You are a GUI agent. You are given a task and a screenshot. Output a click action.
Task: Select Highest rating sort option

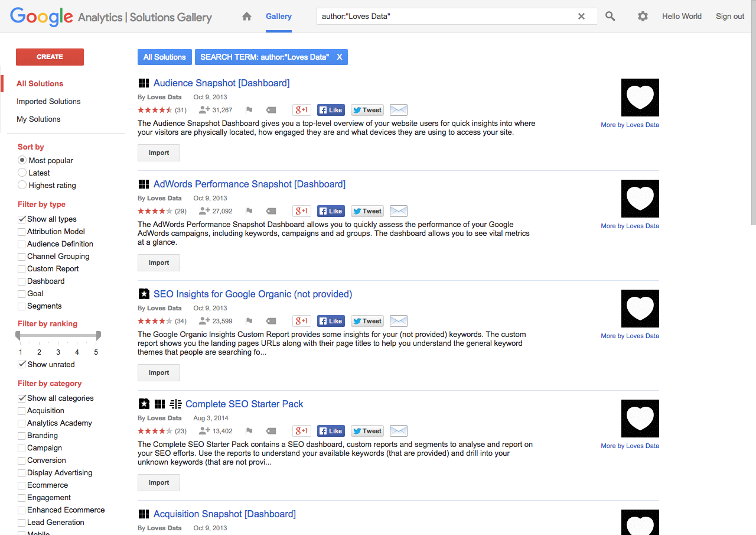click(22, 185)
